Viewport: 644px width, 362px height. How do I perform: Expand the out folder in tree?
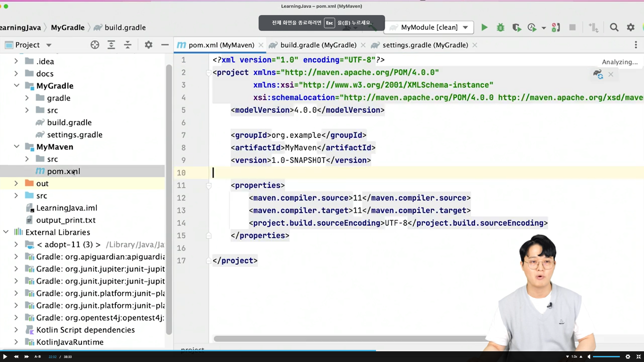point(16,183)
